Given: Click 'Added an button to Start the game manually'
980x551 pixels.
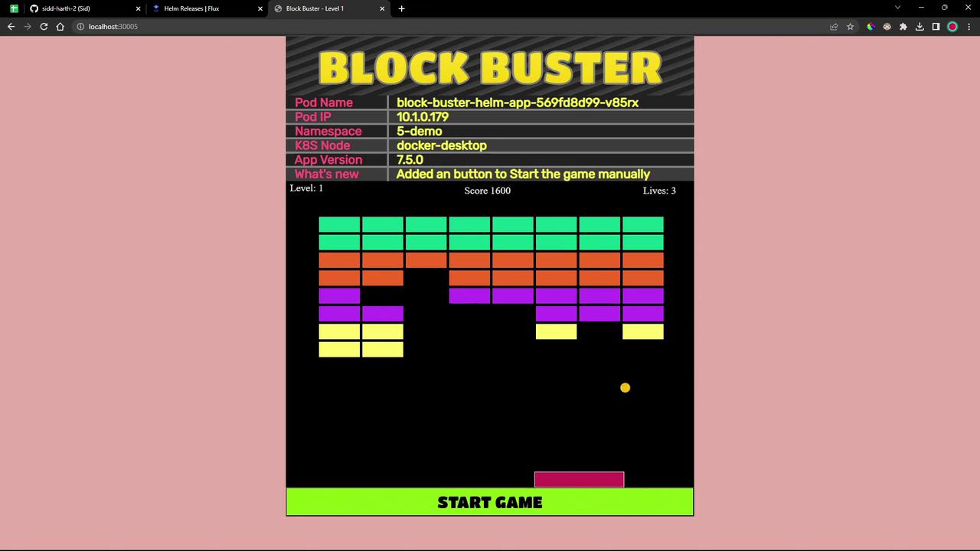Looking at the screenshot, I should coord(523,174).
